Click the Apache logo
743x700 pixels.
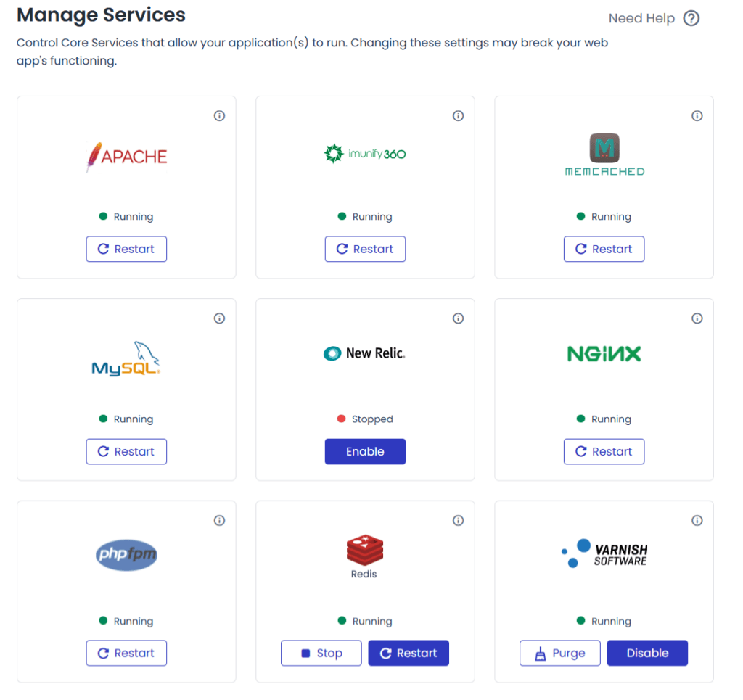(126, 157)
